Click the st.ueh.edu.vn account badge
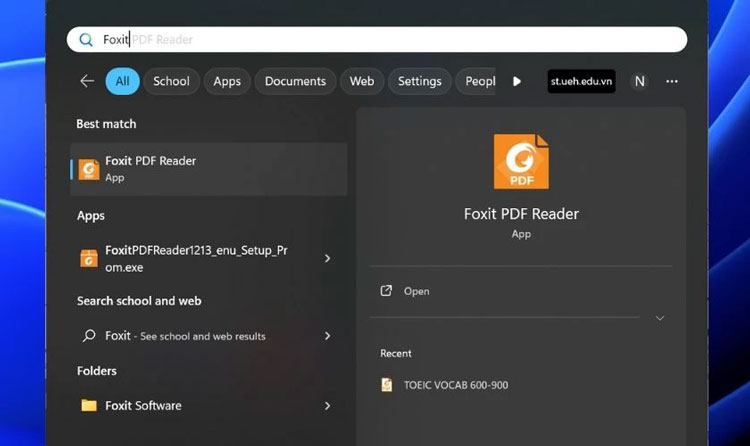The image size is (750, 446). click(581, 81)
